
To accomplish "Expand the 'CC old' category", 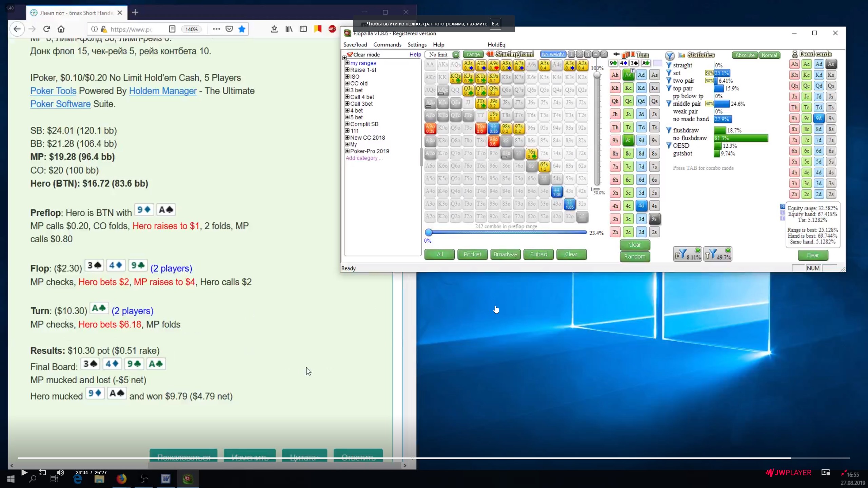I will point(347,83).
